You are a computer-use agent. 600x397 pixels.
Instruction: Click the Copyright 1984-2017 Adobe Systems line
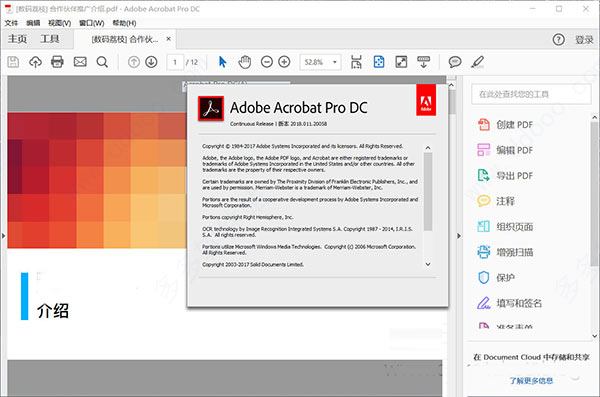[x=303, y=146]
